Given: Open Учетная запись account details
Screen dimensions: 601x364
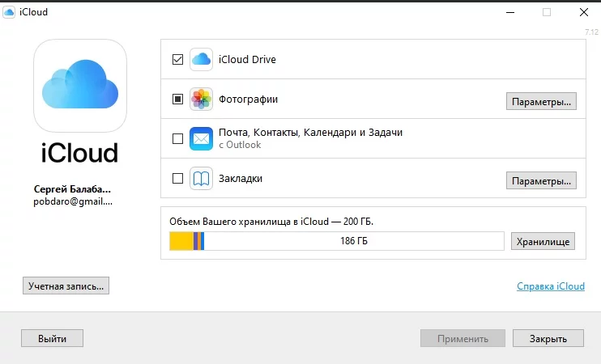Looking at the screenshot, I should point(66,286).
